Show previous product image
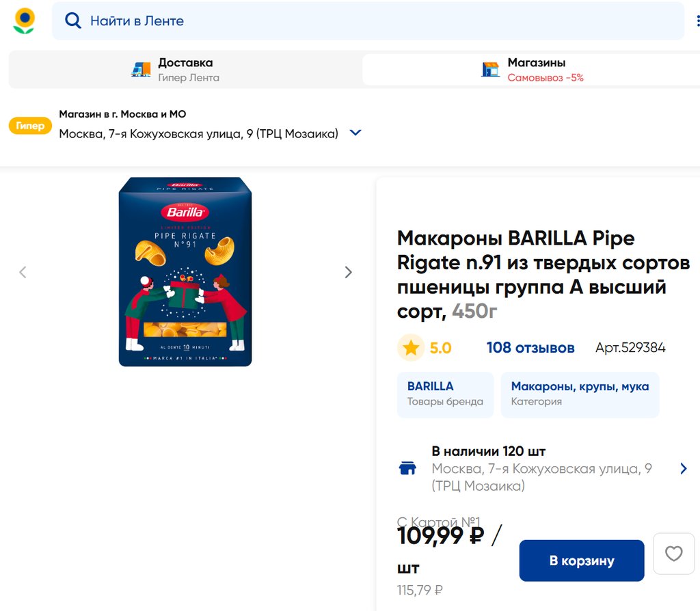700x611 pixels. 23,272
